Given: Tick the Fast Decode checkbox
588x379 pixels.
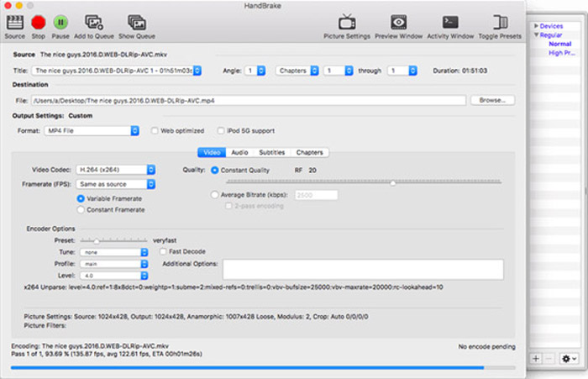Looking at the screenshot, I should [163, 251].
